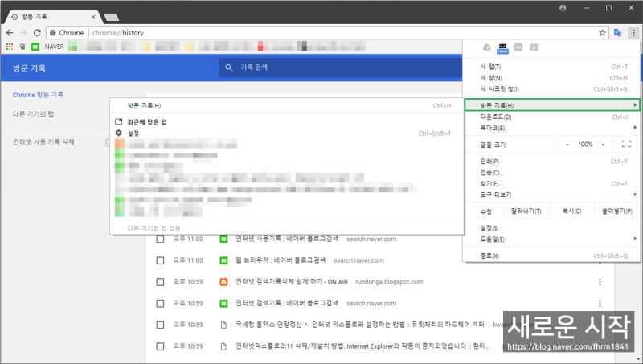Click the chrome://history address bar
643x364 pixels.
point(328,33)
